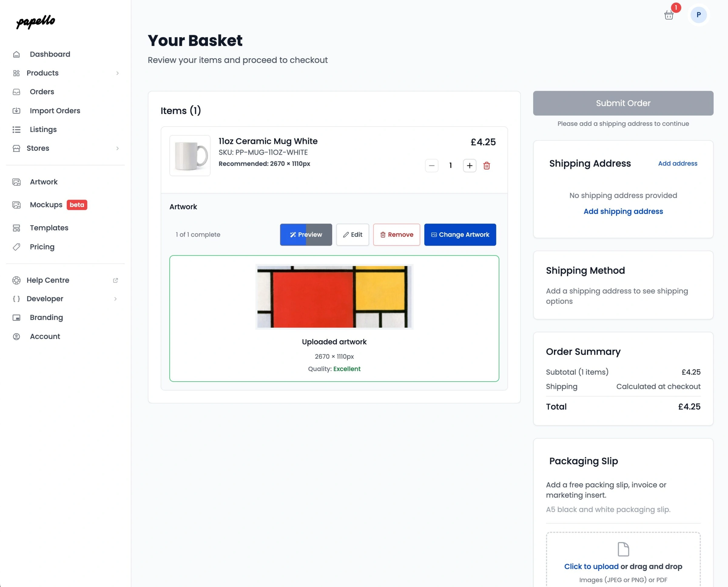This screenshot has height=587, width=728.
Task: Click the Help Centre external link icon
Action: click(x=115, y=280)
